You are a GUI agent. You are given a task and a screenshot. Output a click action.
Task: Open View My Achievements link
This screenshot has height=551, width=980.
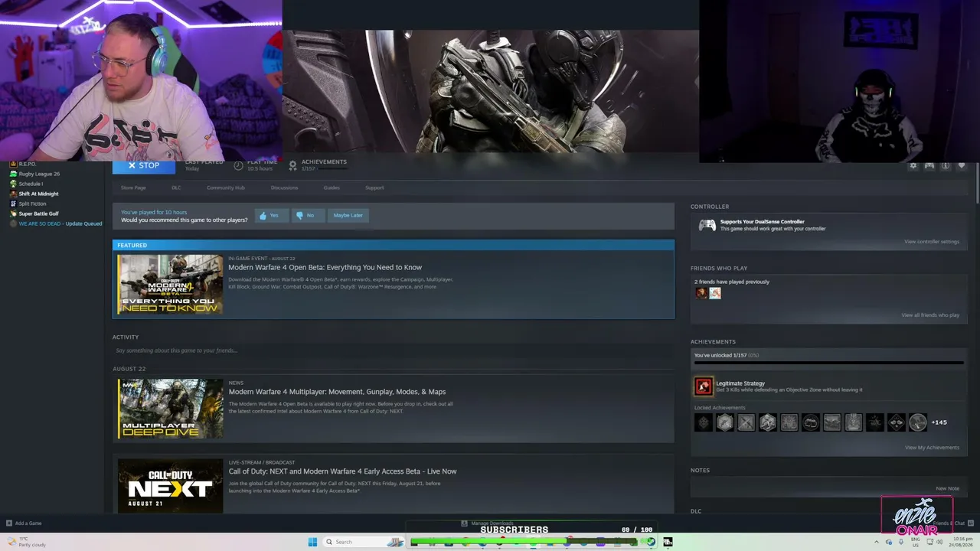(932, 448)
